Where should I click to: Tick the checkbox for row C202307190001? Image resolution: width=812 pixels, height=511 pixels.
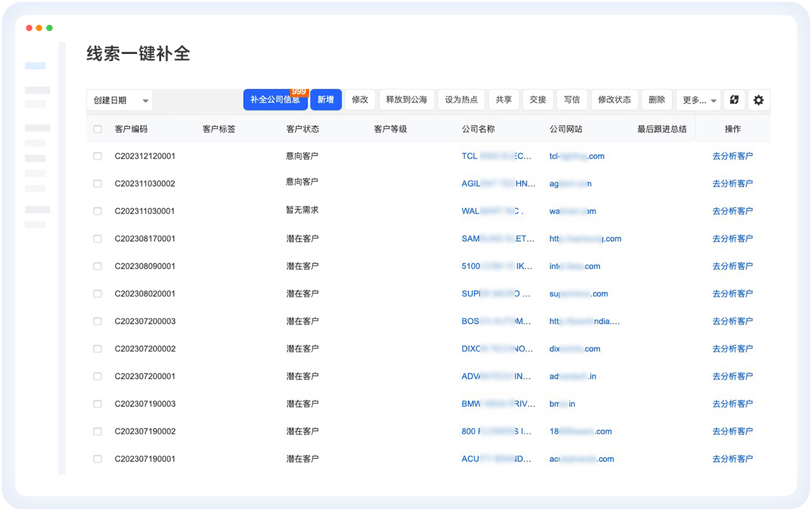point(98,459)
